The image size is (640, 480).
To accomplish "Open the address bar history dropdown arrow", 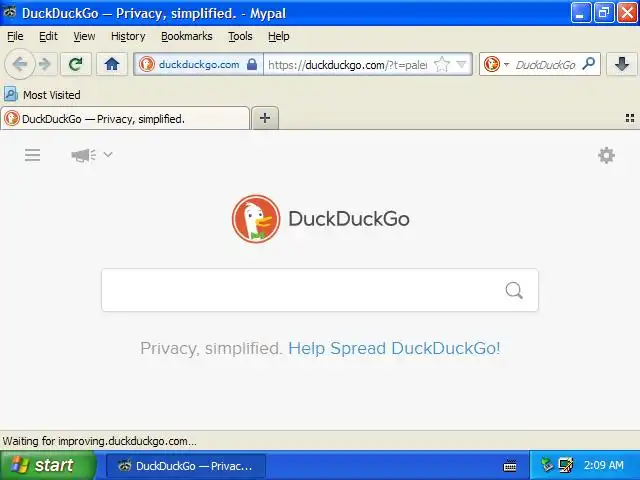I will [461, 64].
